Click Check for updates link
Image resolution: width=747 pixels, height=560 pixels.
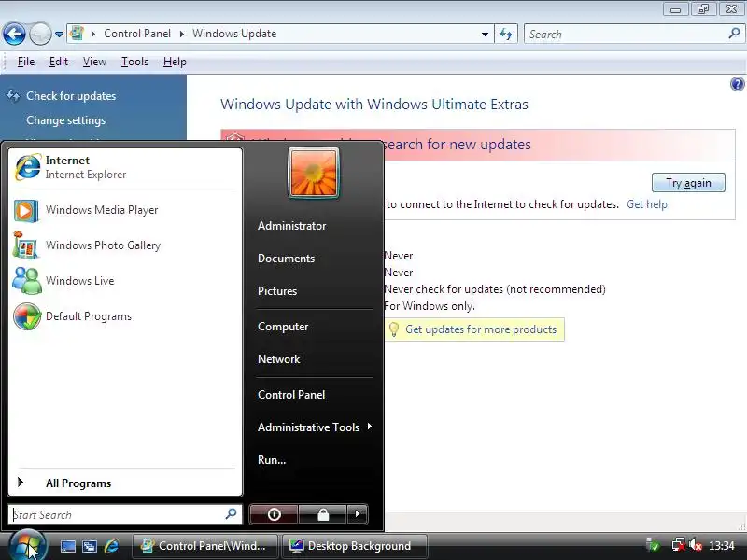point(71,96)
